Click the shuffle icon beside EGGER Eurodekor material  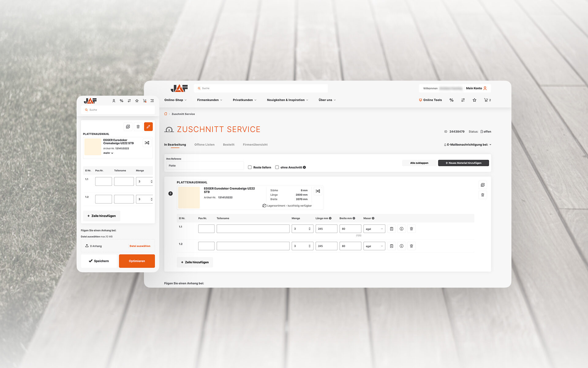tap(318, 191)
